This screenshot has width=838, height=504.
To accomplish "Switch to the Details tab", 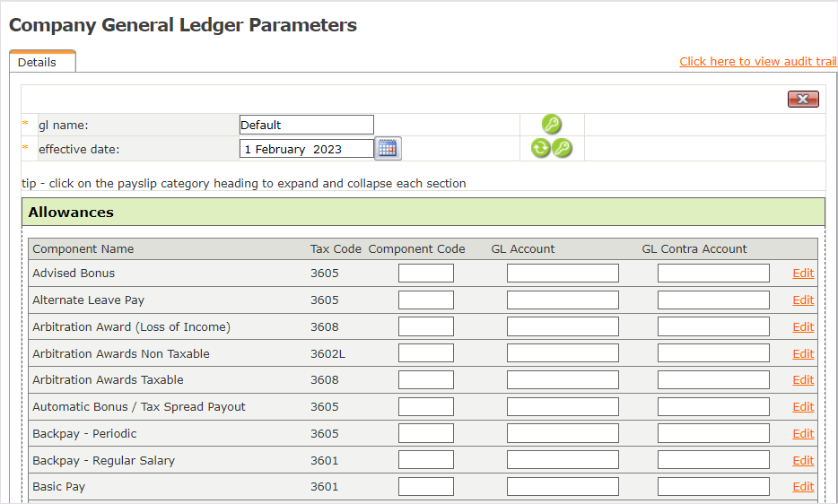I will (38, 63).
